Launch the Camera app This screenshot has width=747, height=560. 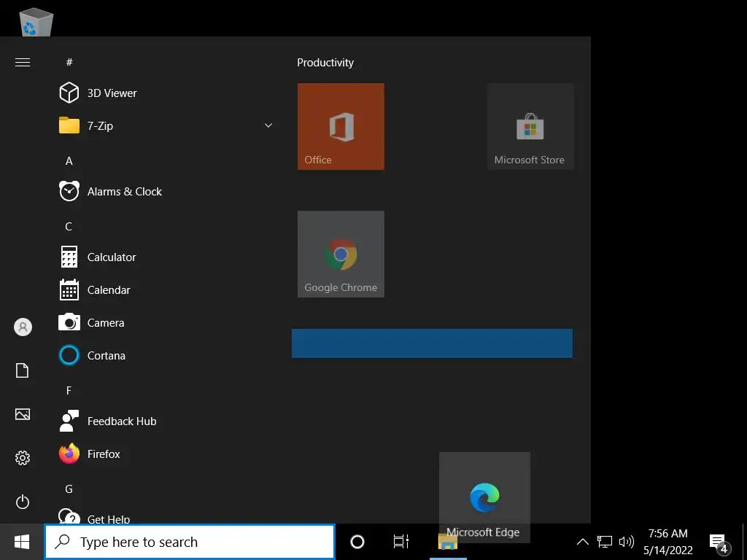tap(164, 323)
